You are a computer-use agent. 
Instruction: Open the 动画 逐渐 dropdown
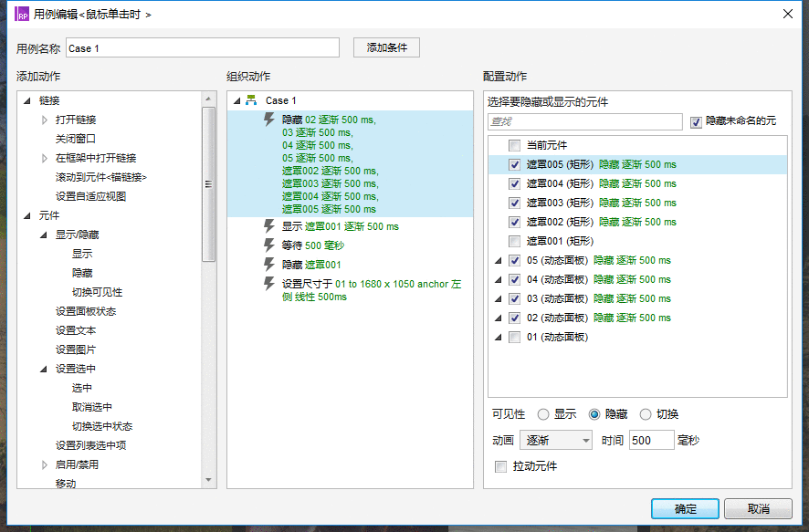tap(556, 440)
